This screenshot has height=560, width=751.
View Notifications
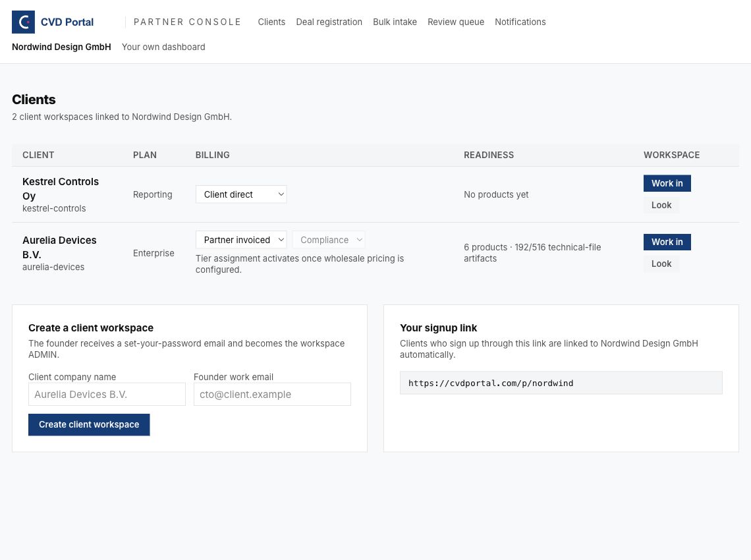click(520, 22)
